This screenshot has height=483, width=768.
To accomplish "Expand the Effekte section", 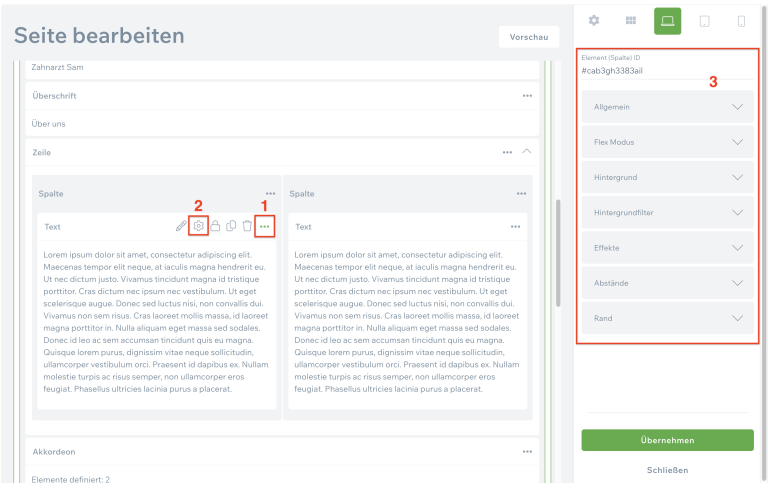I will 667,248.
